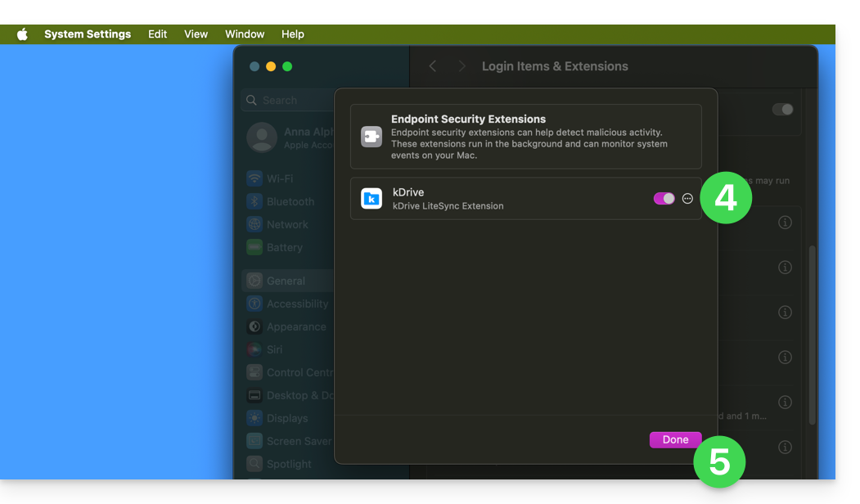This screenshot has width=860, height=504.
Task: Click the Endpoint Security Extensions icon
Action: click(371, 137)
